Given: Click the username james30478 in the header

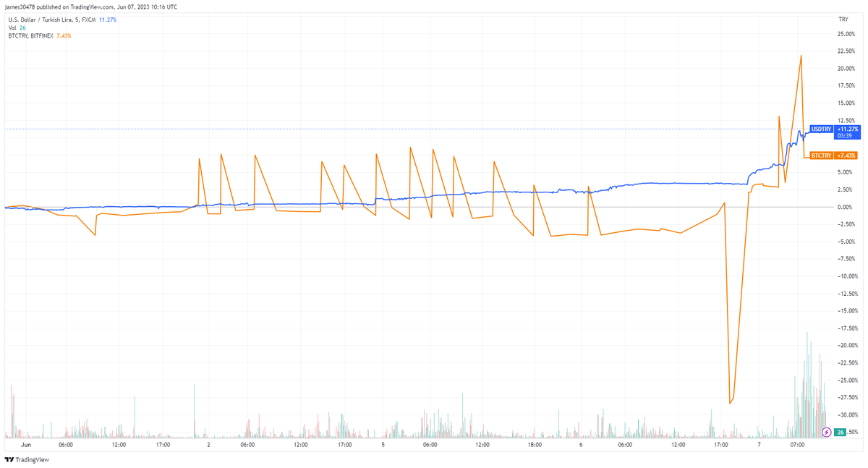Looking at the screenshot, I should click(x=20, y=7).
